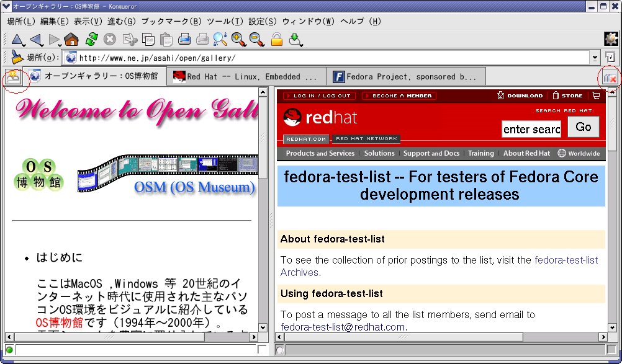Viewport: 622px width, 364px height.
Task: Open the Forward button history dropdown arrow
Action: (x=60, y=45)
